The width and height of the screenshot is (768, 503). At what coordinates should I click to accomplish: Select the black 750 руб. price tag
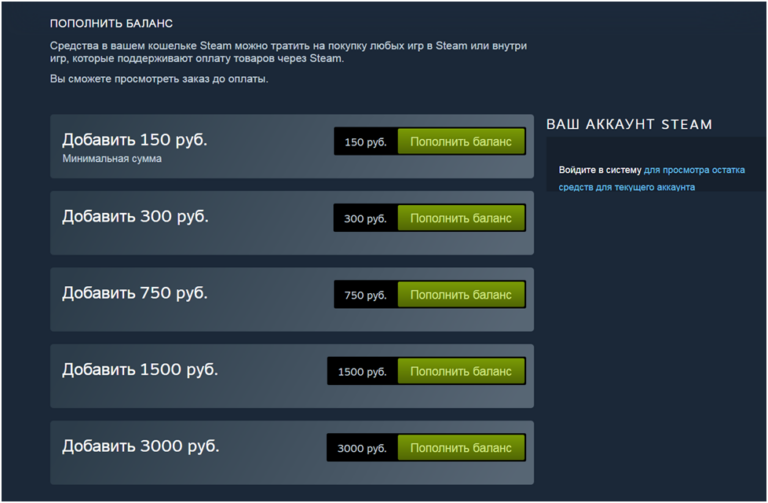[x=366, y=294]
